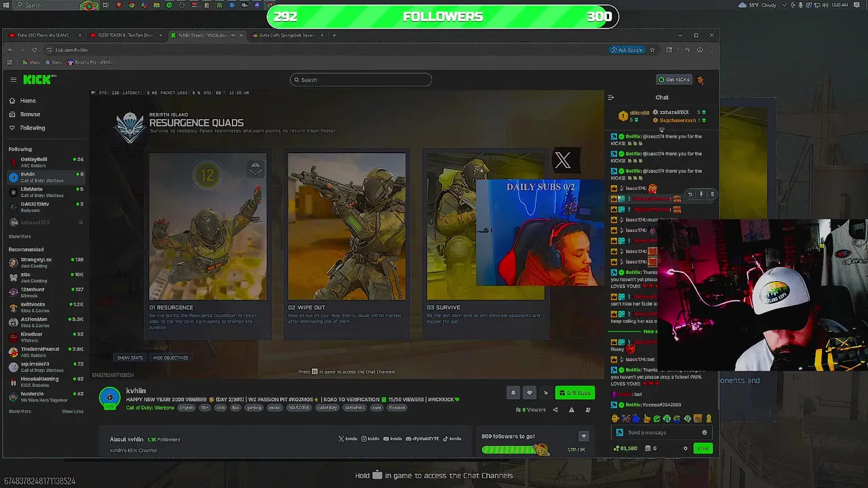This screenshot has height=488, width=868.
Task: Open GAtO213ktv followed channel
Action: [45, 207]
